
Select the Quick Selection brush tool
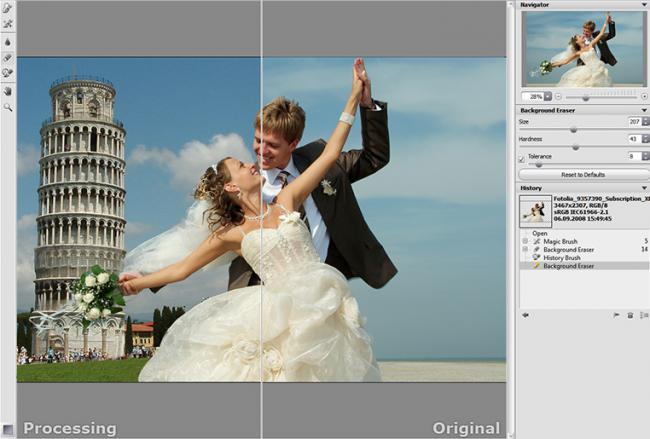click(x=7, y=7)
